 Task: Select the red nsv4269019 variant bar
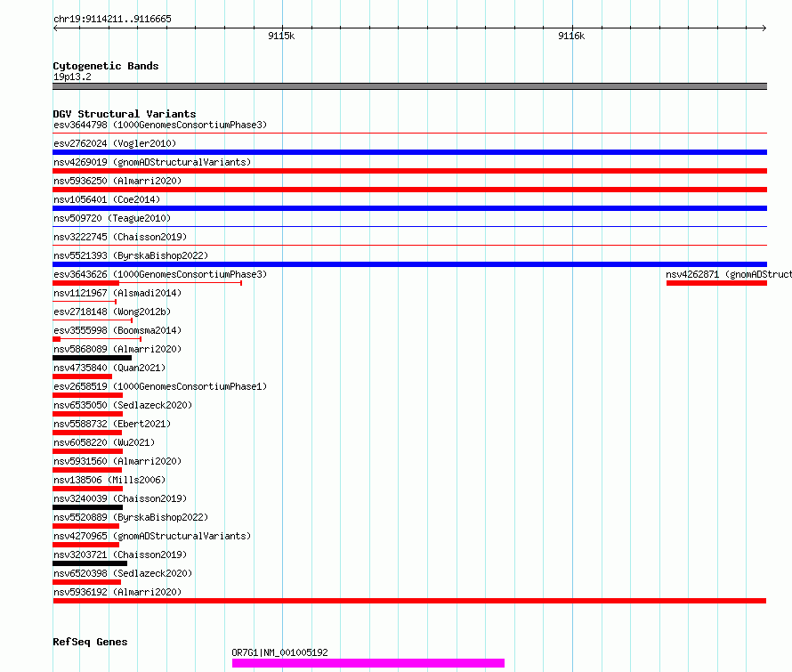[x=409, y=171]
